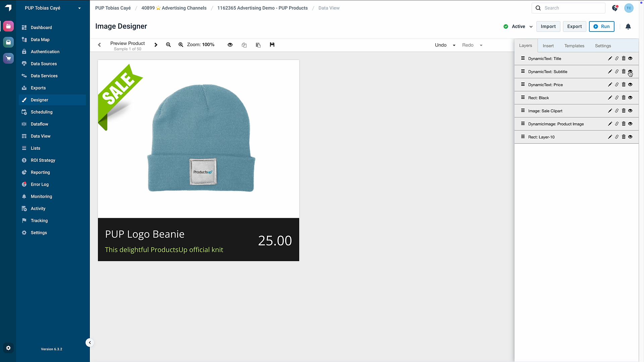Viewport: 644px width, 362px height.
Task: Hide the DynamicImage: Product Image layer
Action: 630,124
